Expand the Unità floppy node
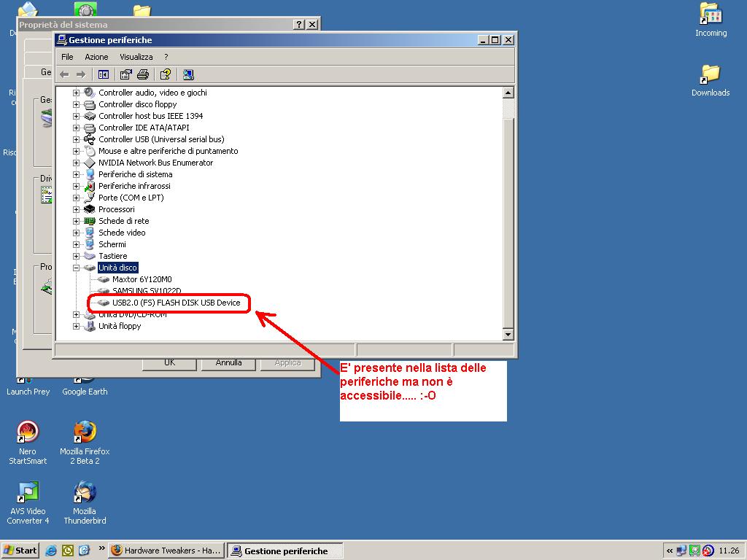 [77, 326]
